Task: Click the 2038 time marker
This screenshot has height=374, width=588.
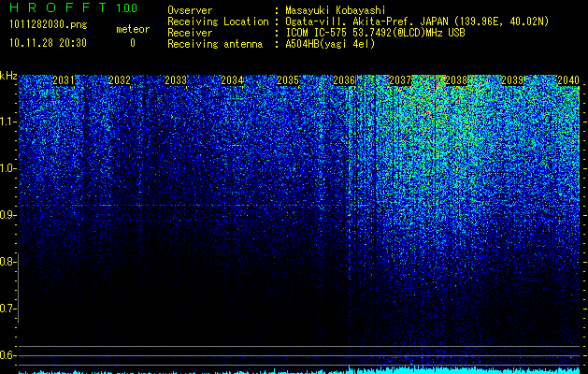Action: tap(456, 80)
